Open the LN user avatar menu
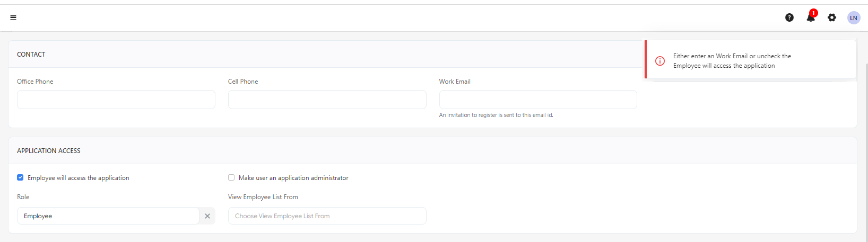Viewport: 868px width, 242px height. pos(854,17)
